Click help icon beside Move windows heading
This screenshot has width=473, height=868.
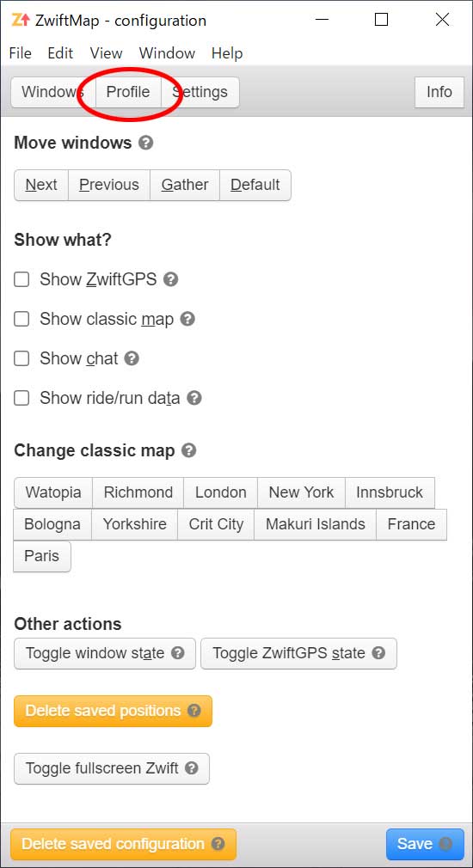click(145, 143)
